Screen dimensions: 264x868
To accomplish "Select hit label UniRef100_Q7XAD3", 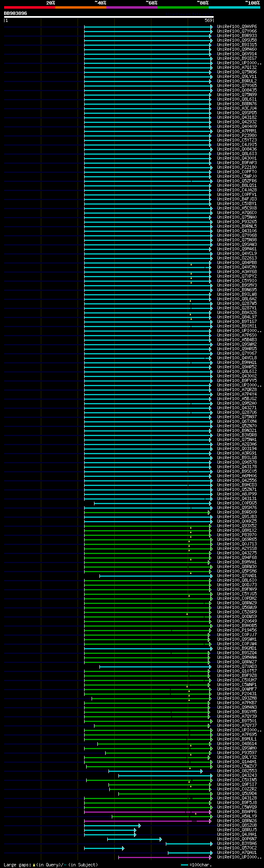I will pos(237,667).
